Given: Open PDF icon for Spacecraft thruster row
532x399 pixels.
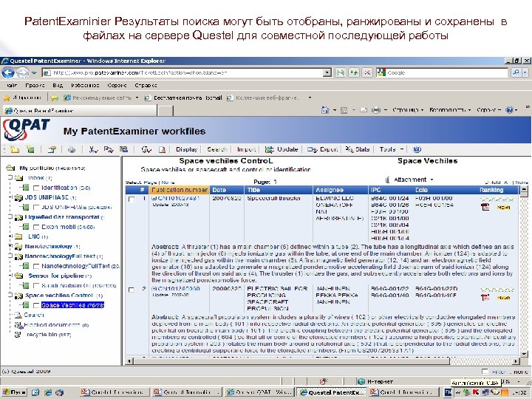Looking at the screenshot, I should pyautogui.click(x=485, y=207).
